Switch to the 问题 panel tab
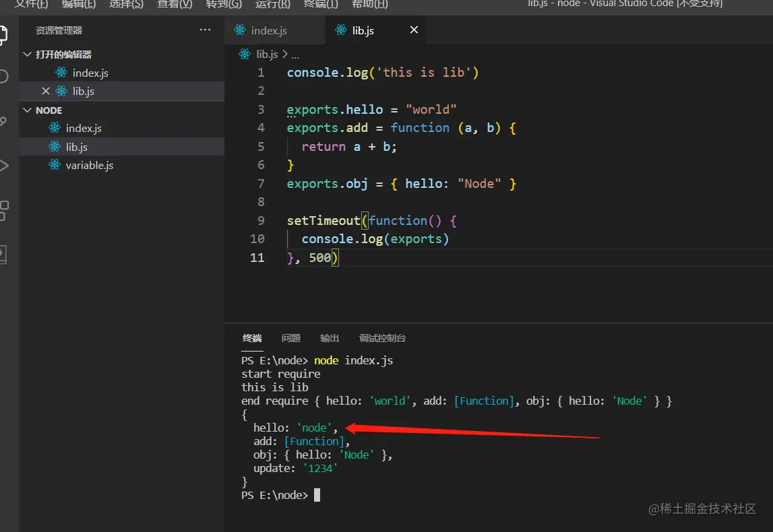773x532 pixels. [x=291, y=338]
